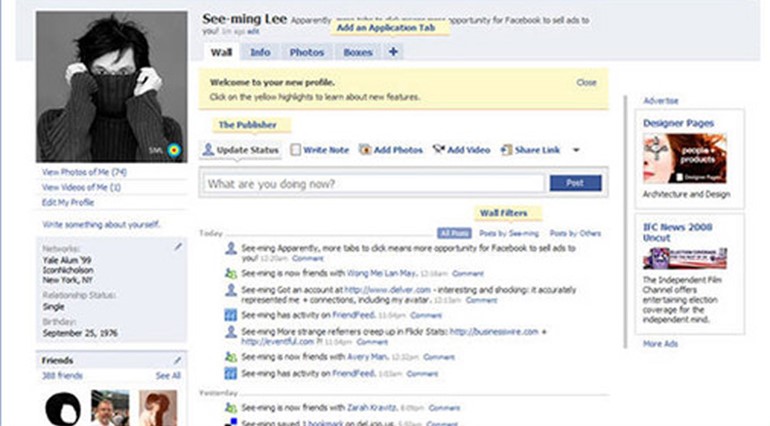The height and width of the screenshot is (426, 770).
Task: Open Zarah Kravitz's profile link
Action: pyautogui.click(x=372, y=408)
